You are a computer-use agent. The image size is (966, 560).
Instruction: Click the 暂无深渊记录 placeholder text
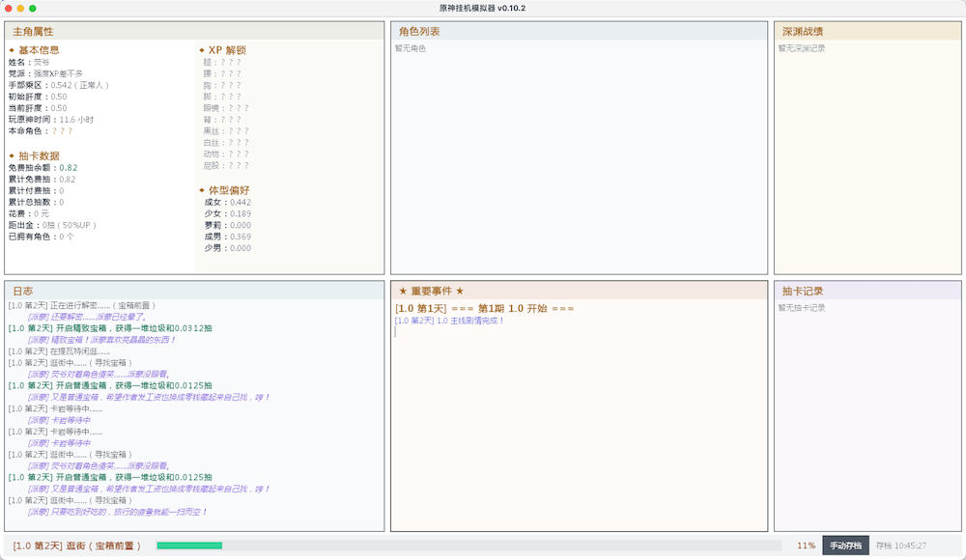[x=802, y=48]
